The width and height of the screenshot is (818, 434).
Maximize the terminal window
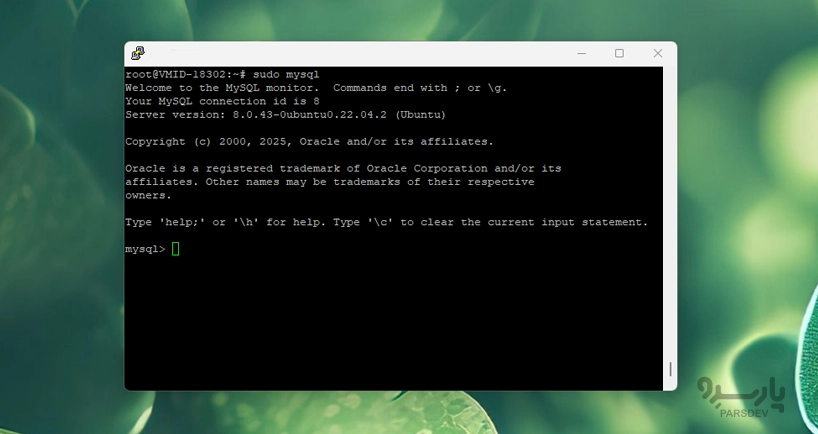click(619, 53)
